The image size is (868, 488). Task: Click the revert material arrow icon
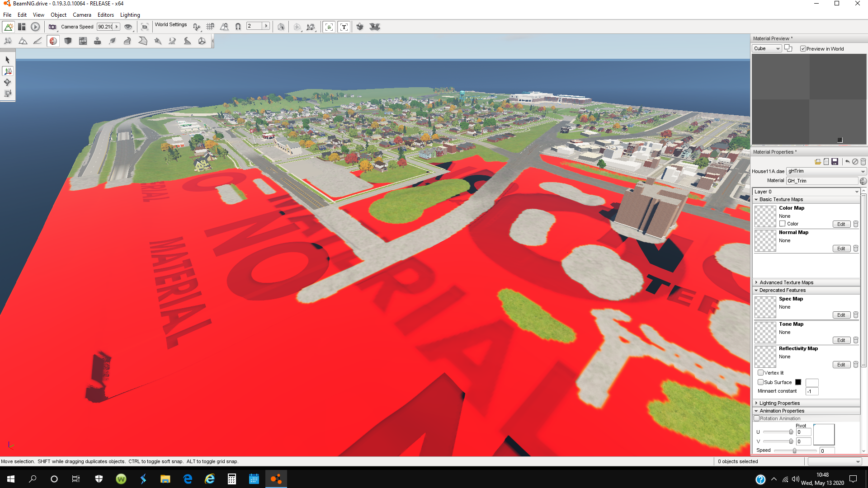pyautogui.click(x=847, y=162)
